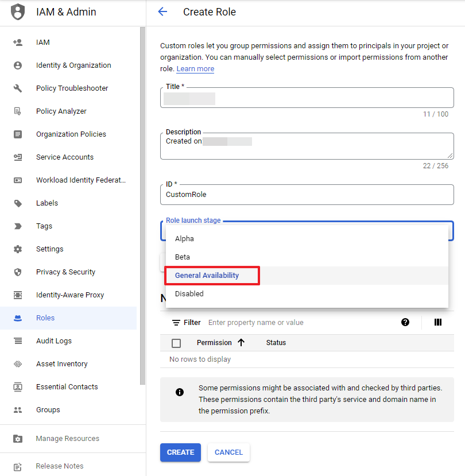
Task: Select Beta in the dropdown list
Action: coord(183,257)
